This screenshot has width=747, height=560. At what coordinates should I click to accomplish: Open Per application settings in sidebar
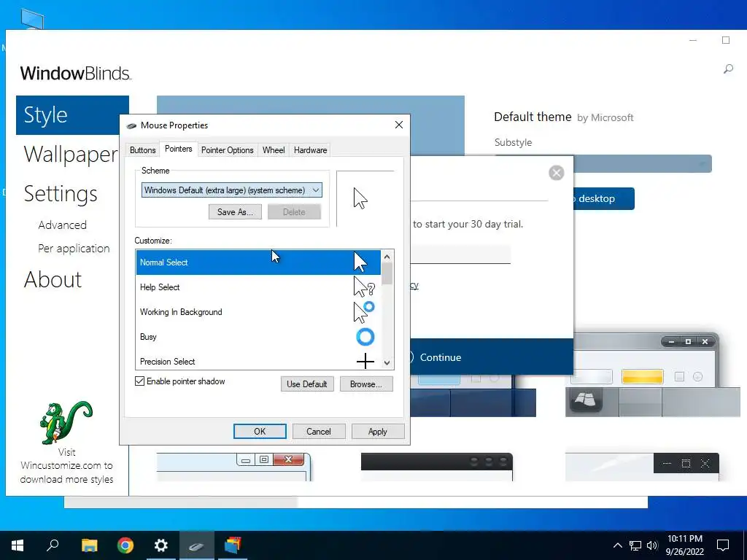[74, 249]
